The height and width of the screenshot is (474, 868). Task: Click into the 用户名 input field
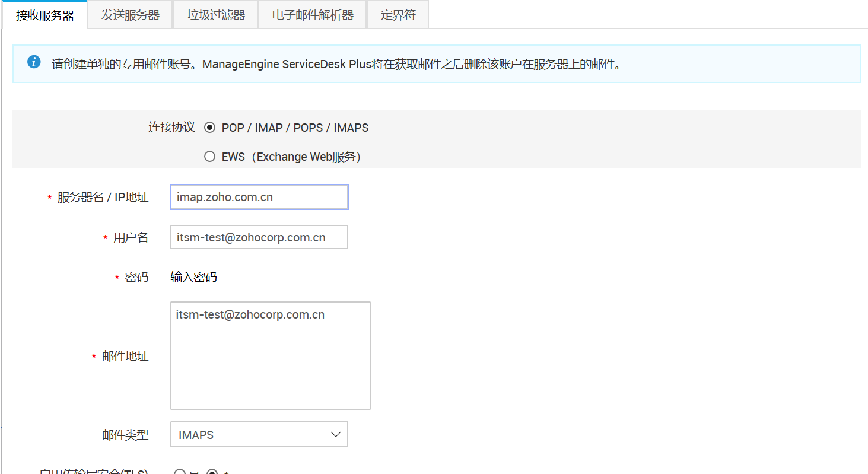[259, 237]
